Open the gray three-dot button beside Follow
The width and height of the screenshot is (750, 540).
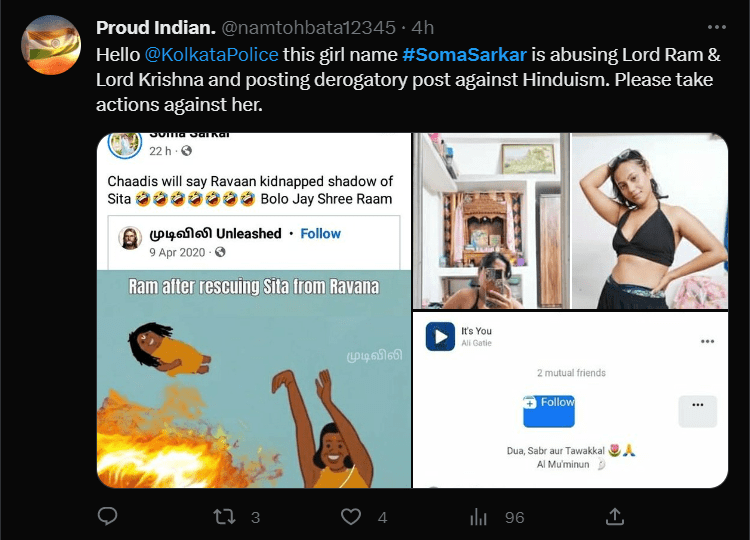[697, 411]
